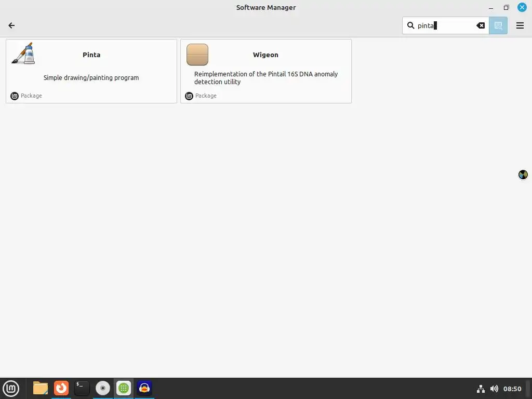Open the Wigeon package box icon

coord(197,54)
